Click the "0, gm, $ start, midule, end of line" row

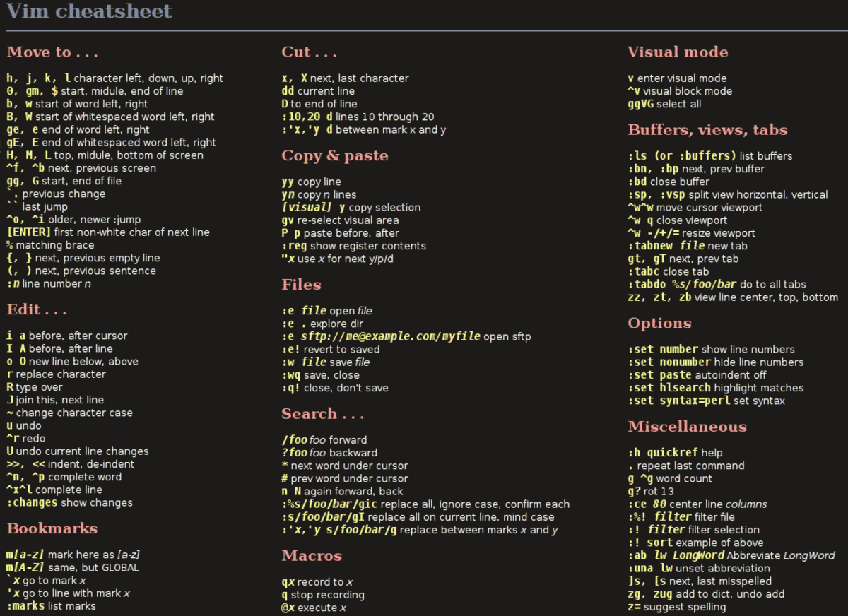point(95,91)
